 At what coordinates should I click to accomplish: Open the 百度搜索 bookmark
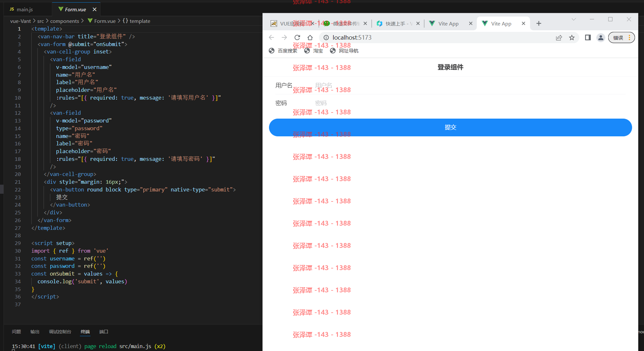coord(283,51)
